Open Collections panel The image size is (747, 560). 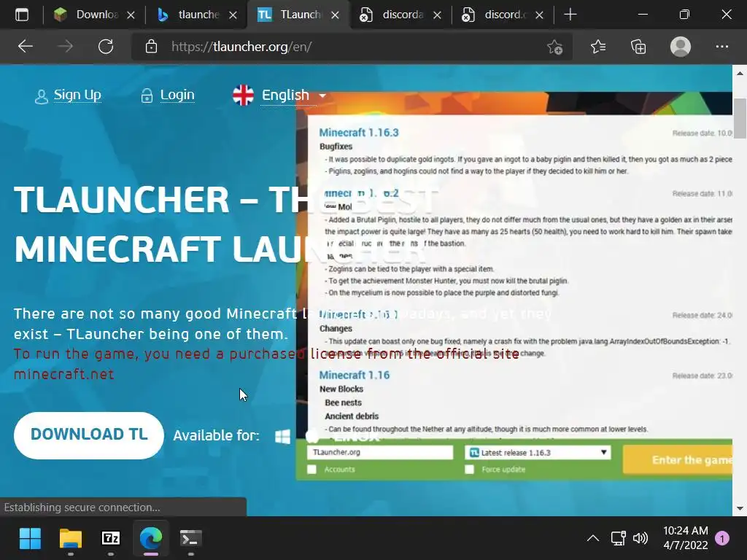pos(638,47)
